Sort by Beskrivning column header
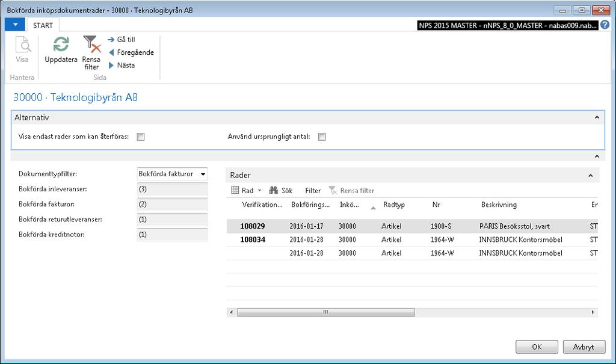616x364 pixels. pos(499,205)
